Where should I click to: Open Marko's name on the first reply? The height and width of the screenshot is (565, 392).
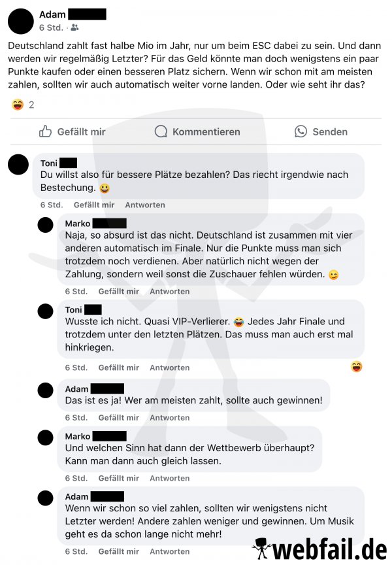point(77,224)
